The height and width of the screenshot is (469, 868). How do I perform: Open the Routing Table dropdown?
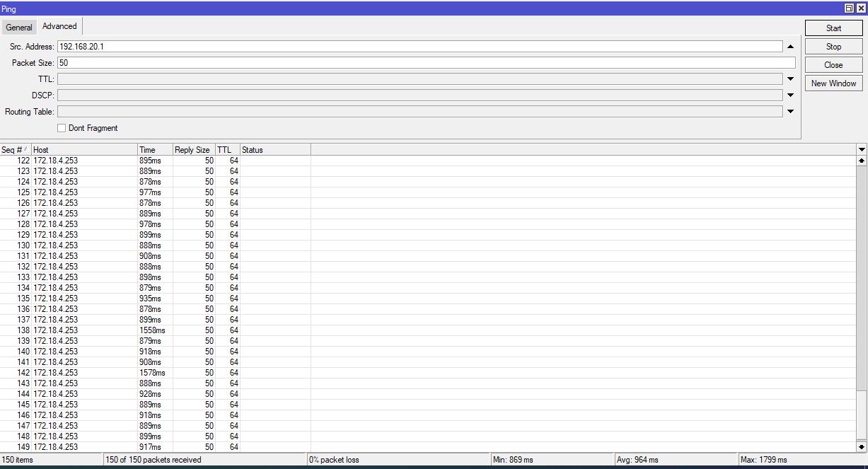[790, 111]
